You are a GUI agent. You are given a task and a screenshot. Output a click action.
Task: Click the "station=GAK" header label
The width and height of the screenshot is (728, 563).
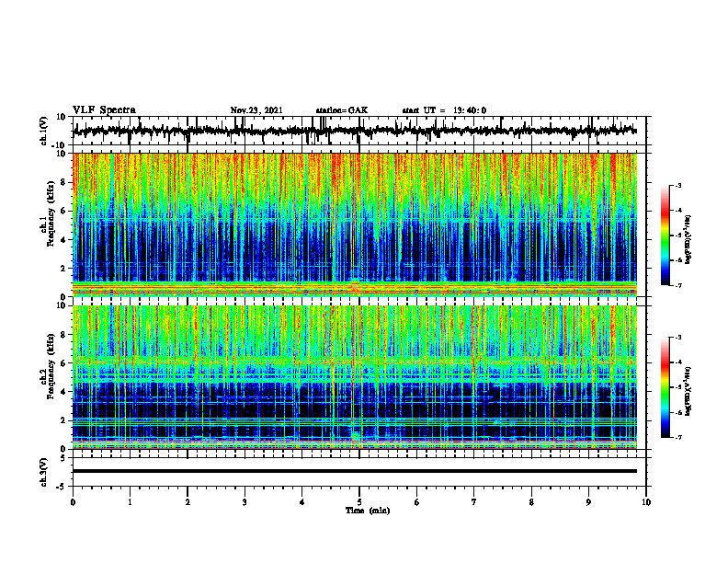[x=342, y=110]
